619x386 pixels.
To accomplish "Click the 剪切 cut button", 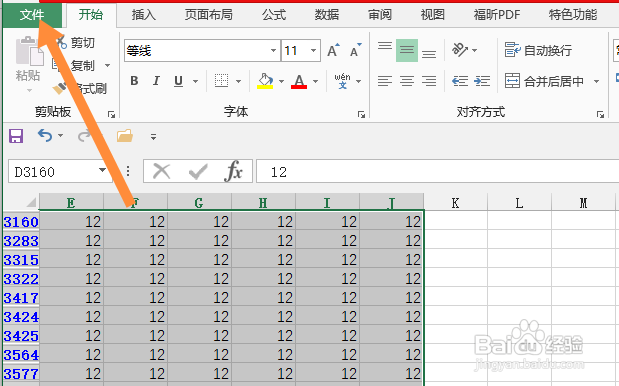I will (76, 43).
